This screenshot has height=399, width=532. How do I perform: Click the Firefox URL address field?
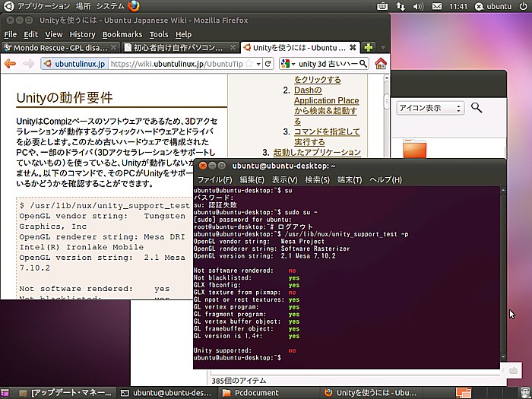[x=176, y=63]
